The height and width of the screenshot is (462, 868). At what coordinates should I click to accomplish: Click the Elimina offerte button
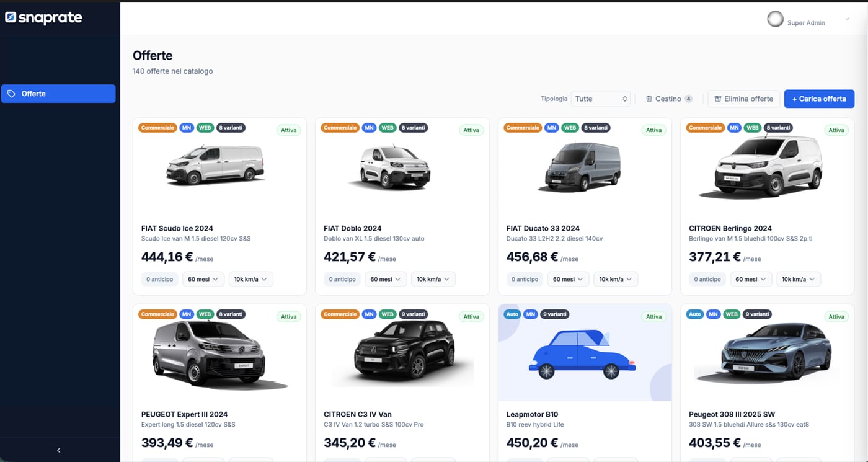pos(743,99)
